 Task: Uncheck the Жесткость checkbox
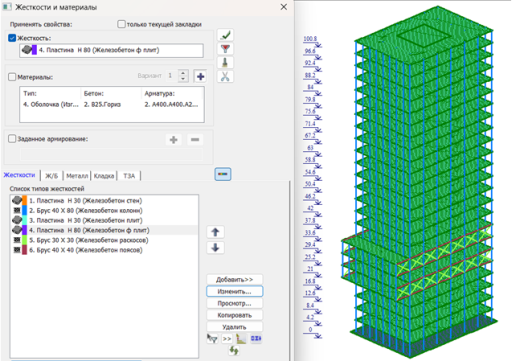tap(12, 38)
